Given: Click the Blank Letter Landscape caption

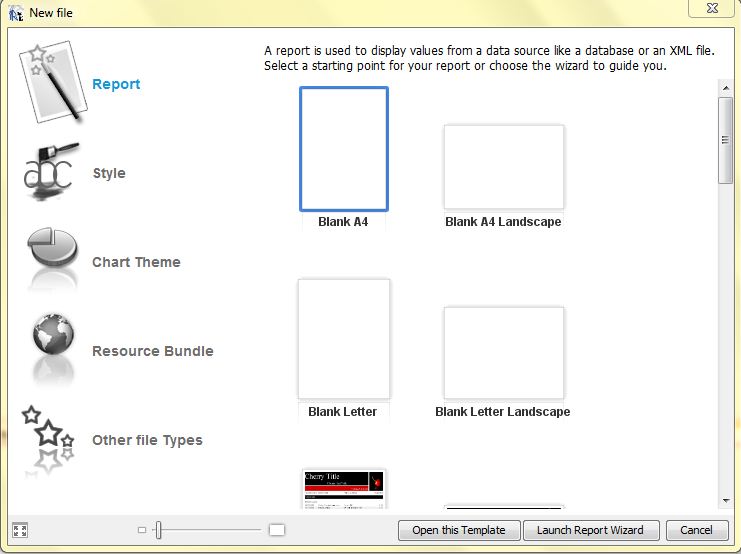Looking at the screenshot, I should click(503, 412).
